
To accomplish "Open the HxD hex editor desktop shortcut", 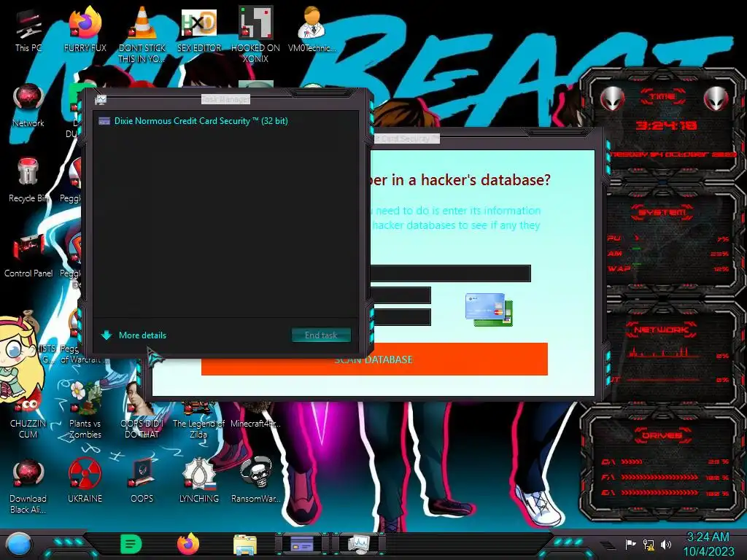I will coord(199,29).
